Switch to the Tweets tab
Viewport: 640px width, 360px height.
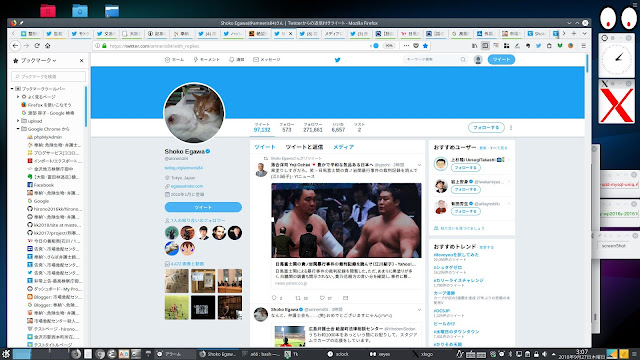(265, 147)
